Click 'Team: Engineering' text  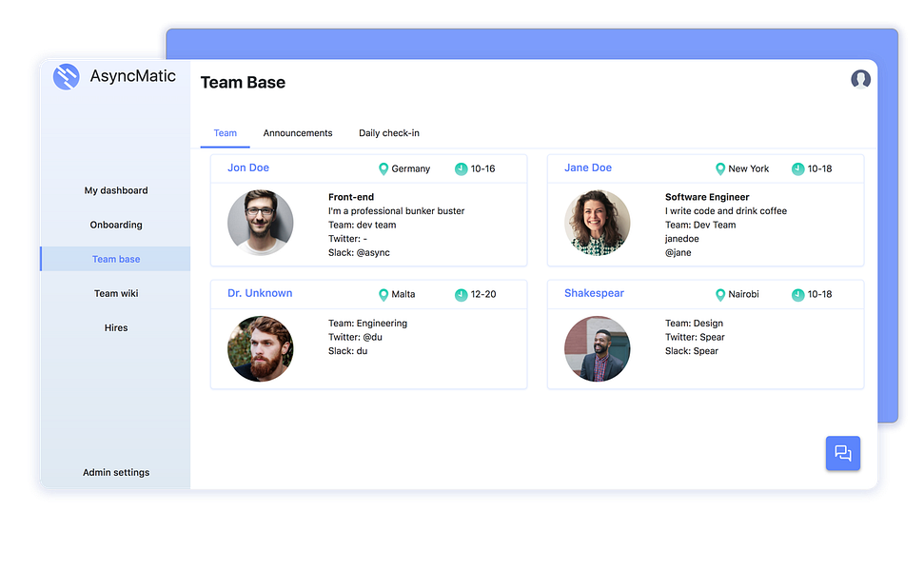[x=367, y=324]
